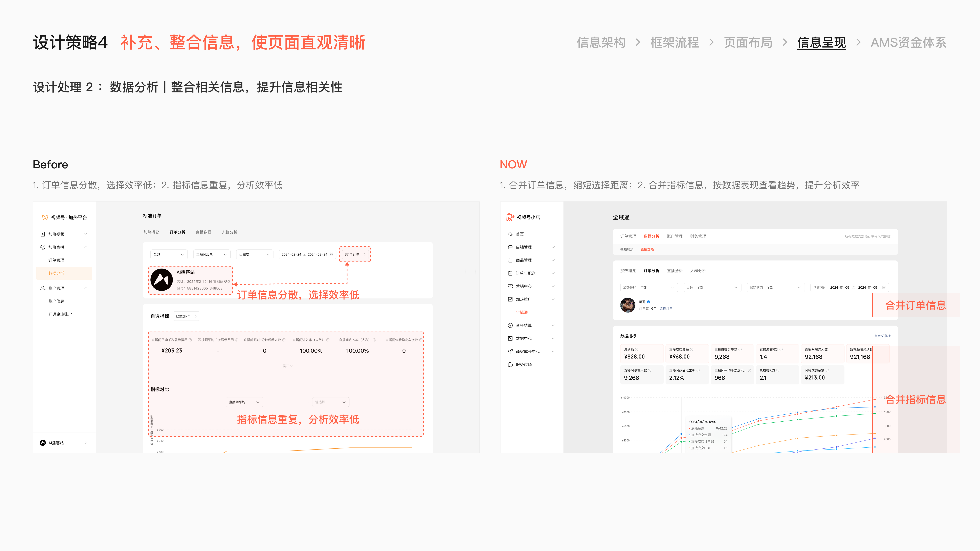Click the help icon next to 直播间平均千次展示费用
This screenshot has width=980, height=551.
[x=190, y=340]
